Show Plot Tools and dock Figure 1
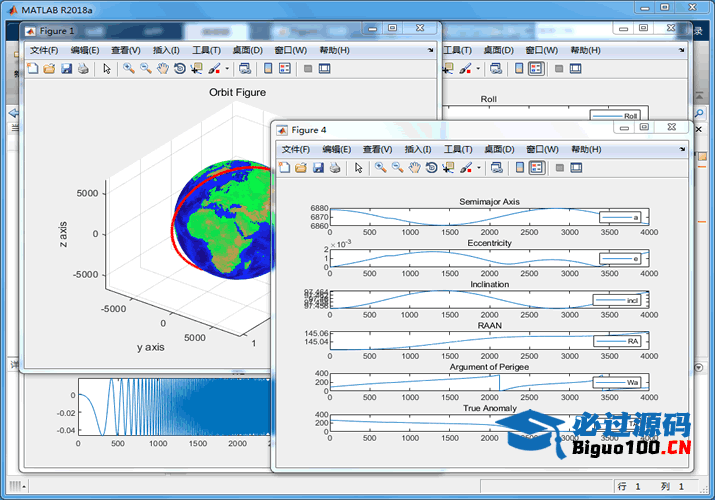715x500 pixels. [x=325, y=69]
